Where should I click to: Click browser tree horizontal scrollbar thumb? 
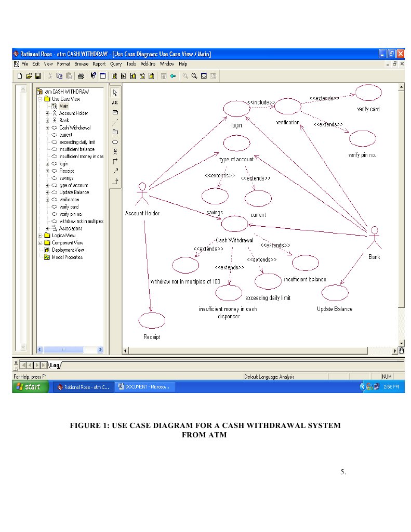(63, 349)
